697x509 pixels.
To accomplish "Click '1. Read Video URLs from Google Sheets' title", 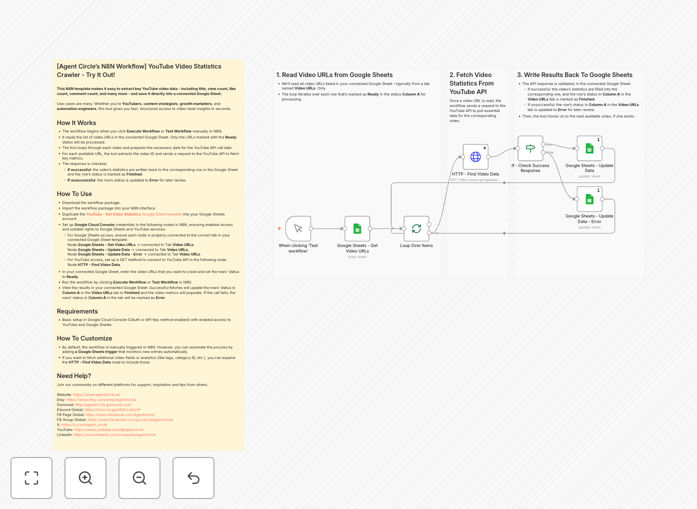I will 334,75.
